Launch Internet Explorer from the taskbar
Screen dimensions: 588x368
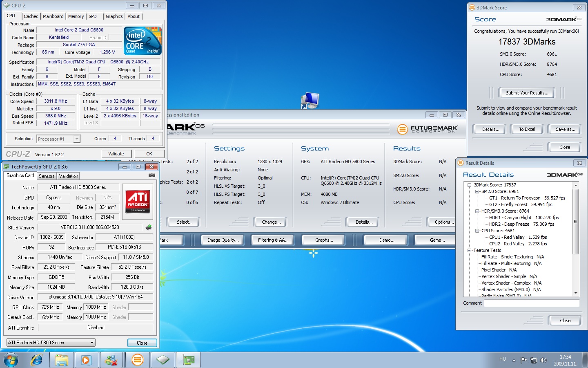(37, 360)
